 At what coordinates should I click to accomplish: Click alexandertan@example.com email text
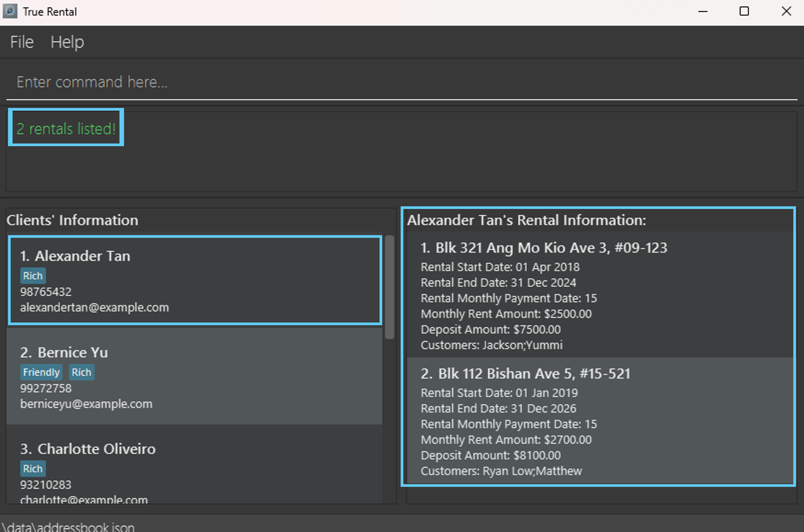coord(94,307)
